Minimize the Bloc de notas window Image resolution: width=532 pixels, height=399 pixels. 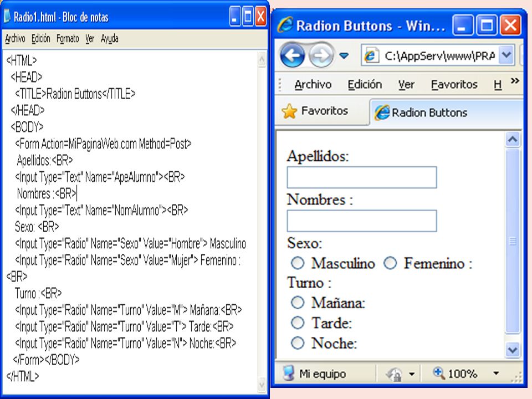pos(235,16)
